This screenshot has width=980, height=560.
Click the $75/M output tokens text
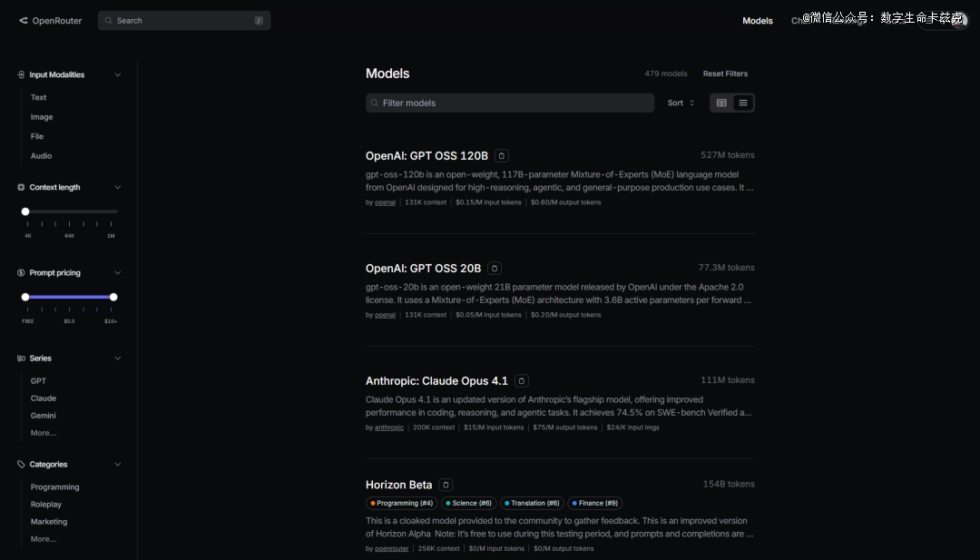565,427
